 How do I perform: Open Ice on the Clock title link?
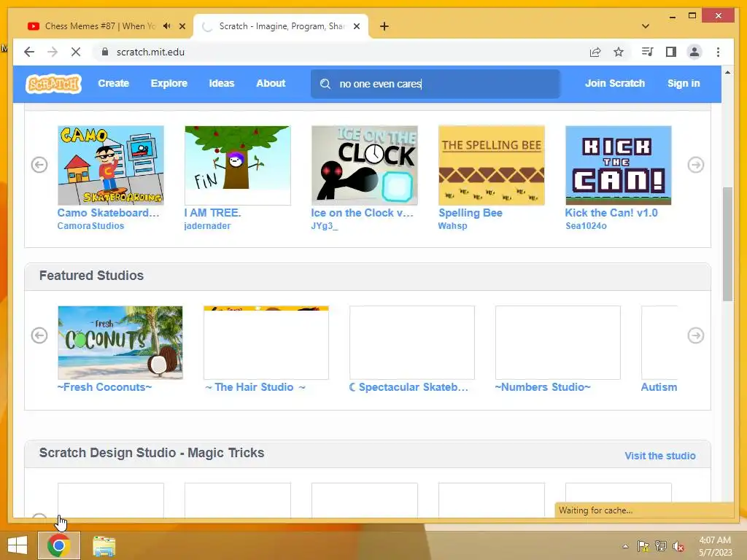tap(362, 213)
